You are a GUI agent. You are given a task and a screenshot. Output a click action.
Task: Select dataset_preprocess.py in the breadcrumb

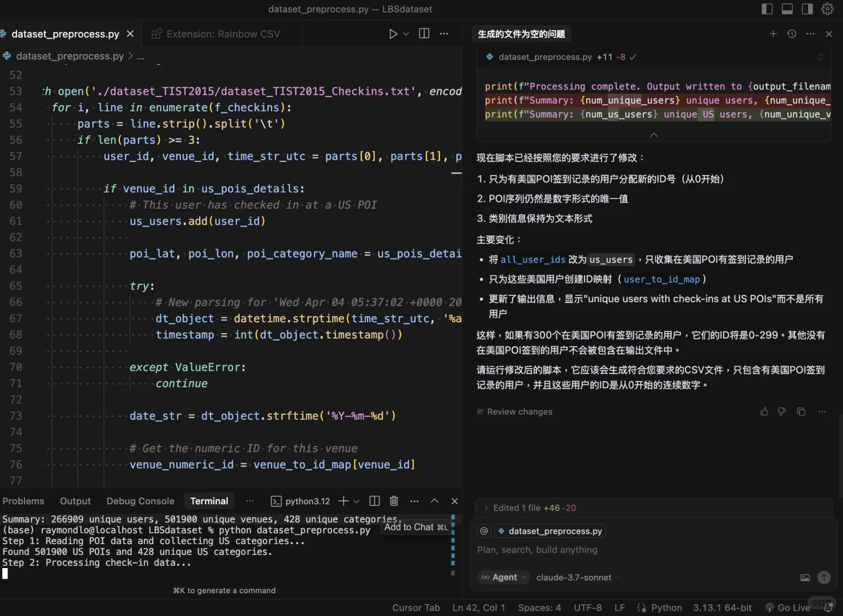coord(70,56)
